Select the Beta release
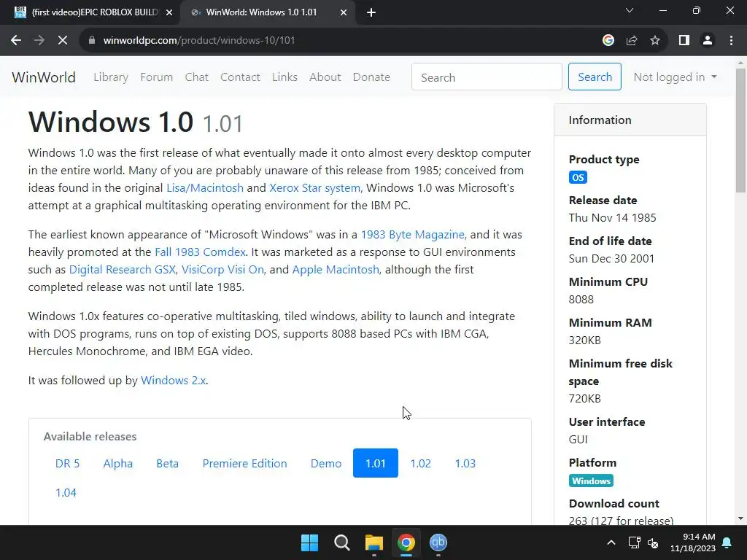The height and width of the screenshot is (560, 747). pos(168,463)
